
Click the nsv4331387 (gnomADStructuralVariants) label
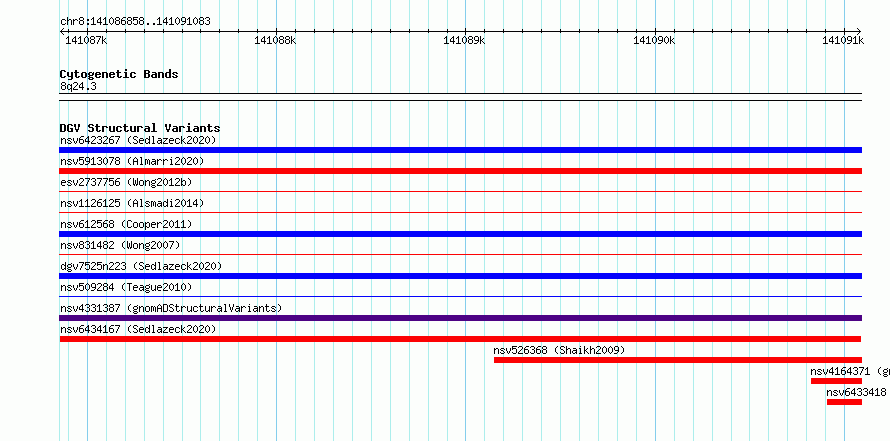click(x=171, y=308)
